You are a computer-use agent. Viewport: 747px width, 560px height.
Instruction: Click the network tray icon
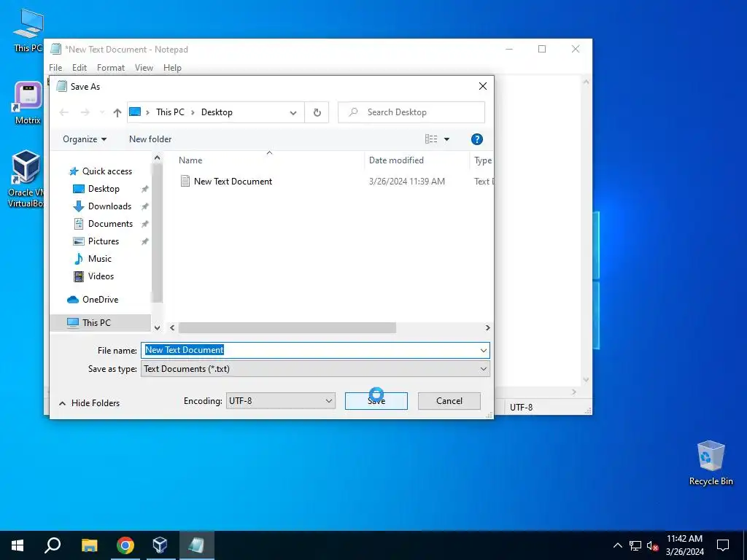click(635, 545)
